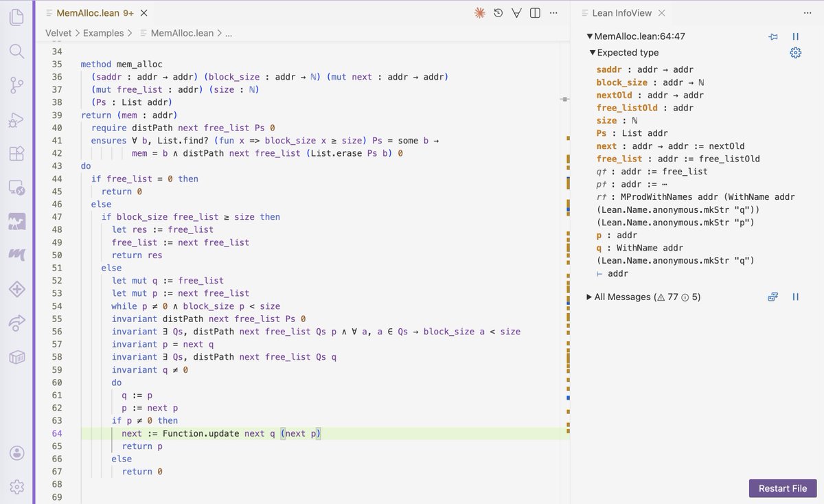Click 'method mem_alloc' on line 35
This screenshot has width=824, height=504.
click(x=122, y=64)
